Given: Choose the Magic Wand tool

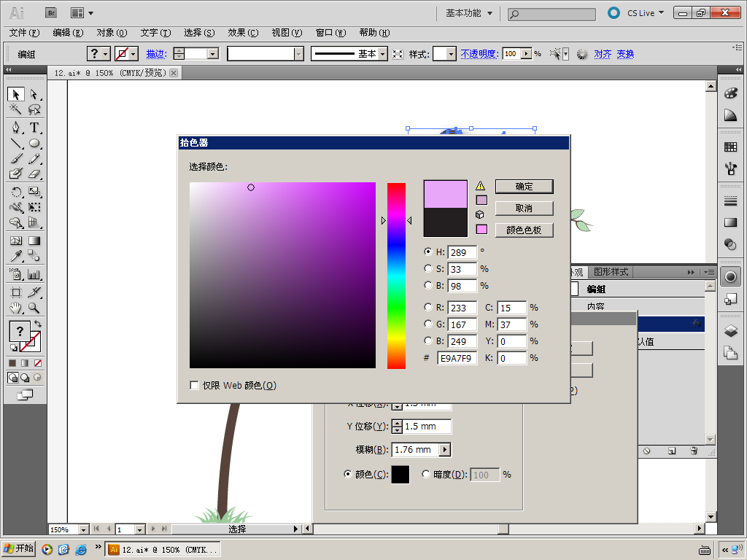Looking at the screenshot, I should (15, 110).
